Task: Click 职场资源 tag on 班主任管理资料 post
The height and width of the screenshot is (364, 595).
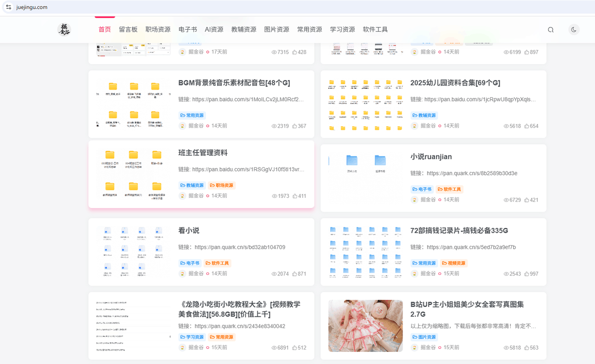Action: coord(222,185)
